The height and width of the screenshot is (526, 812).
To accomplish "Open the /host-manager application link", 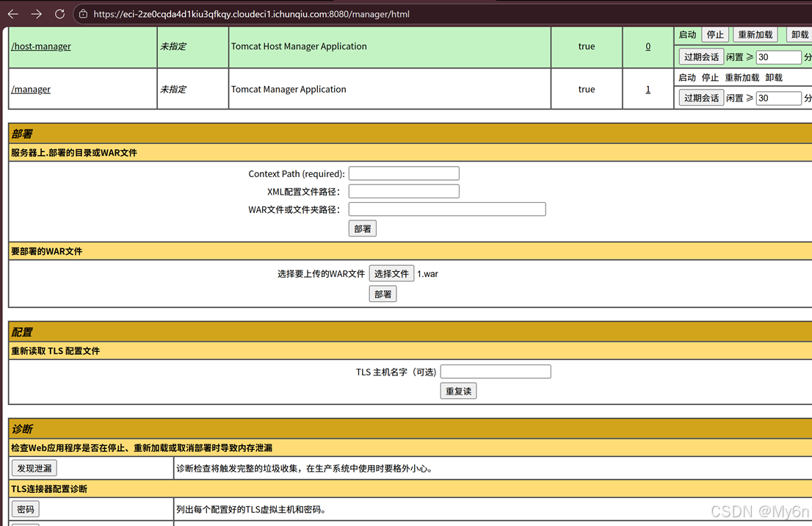I will [x=41, y=46].
